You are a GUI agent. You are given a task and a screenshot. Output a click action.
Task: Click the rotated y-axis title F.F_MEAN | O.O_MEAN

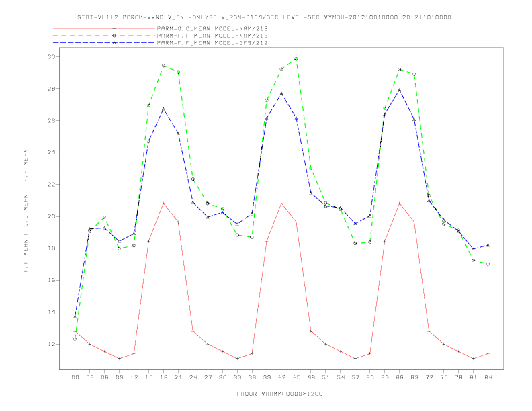[x=26, y=211]
